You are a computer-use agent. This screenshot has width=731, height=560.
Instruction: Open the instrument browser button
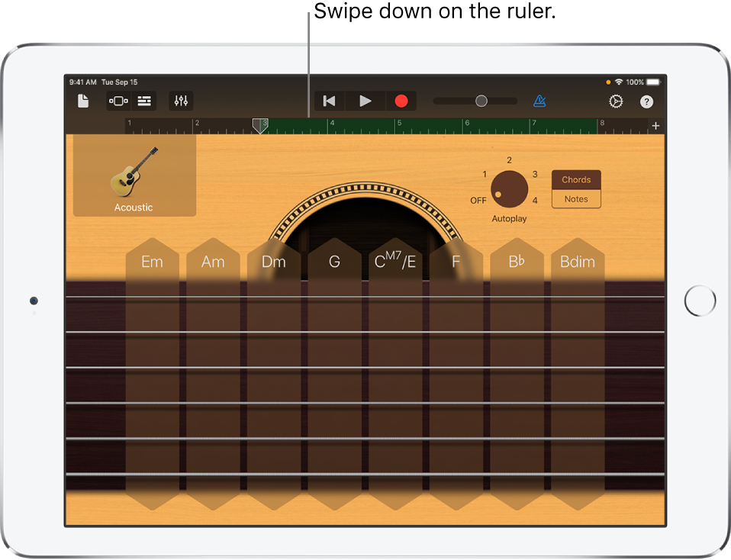[x=118, y=101]
